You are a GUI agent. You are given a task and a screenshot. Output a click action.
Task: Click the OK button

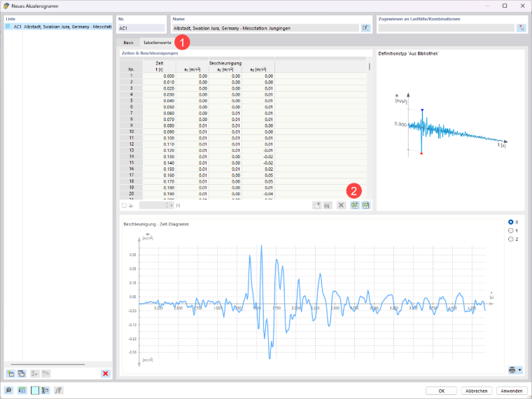pos(441,391)
